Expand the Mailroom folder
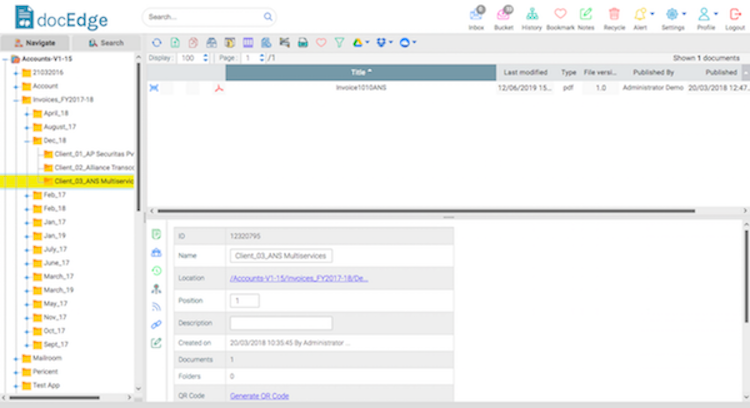Image resolution: width=750 pixels, height=408 pixels. pyautogui.click(x=16, y=358)
